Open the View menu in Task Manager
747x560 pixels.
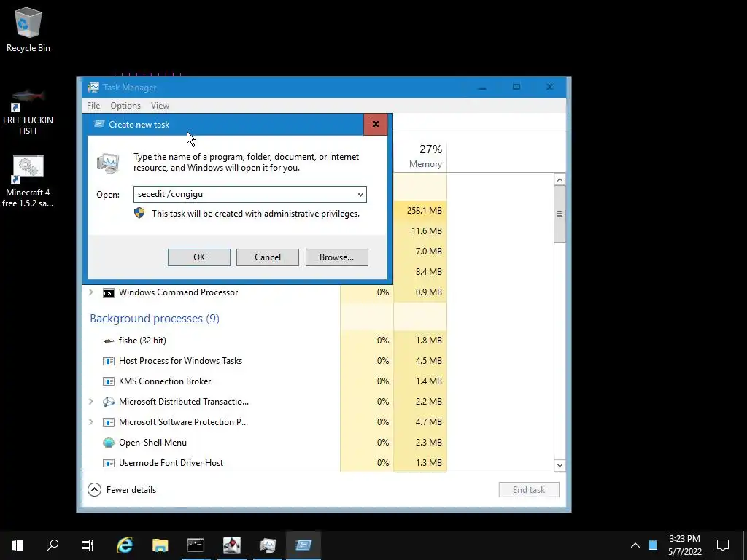tap(160, 106)
